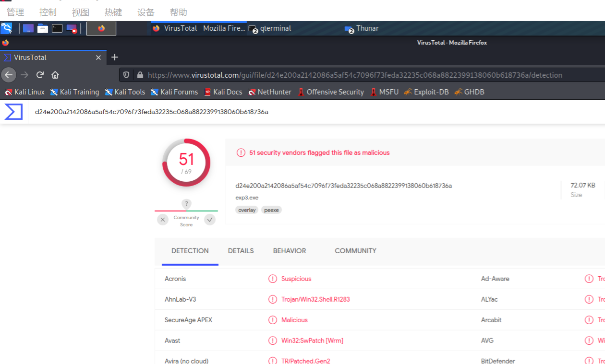Select the VirusTotal browser tab
This screenshot has height=364, width=605.
53,58
